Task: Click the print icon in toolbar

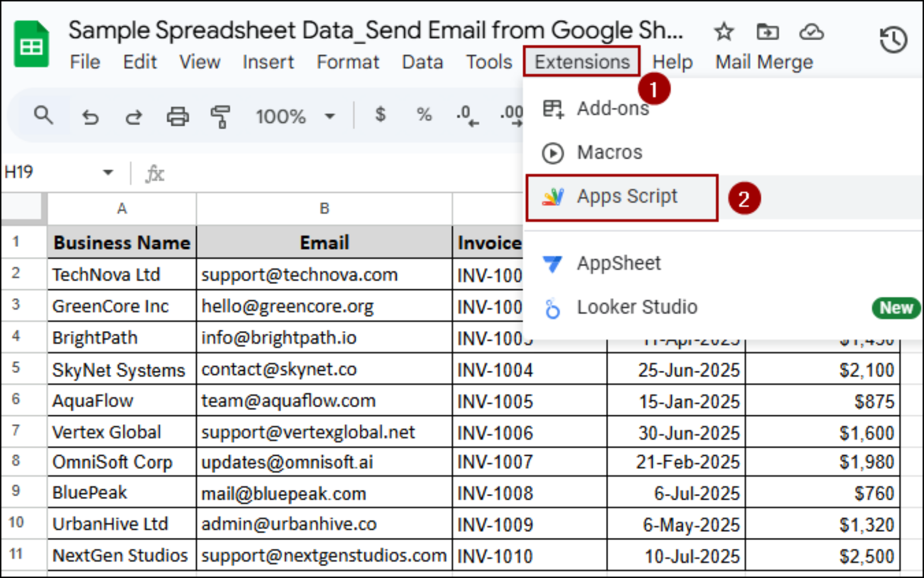Action: coord(177,117)
